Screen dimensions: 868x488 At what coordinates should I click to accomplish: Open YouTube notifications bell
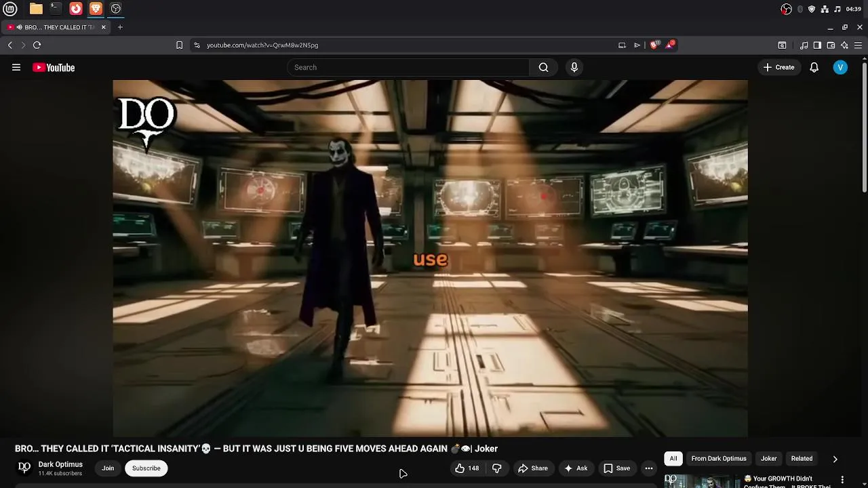pyautogui.click(x=814, y=67)
